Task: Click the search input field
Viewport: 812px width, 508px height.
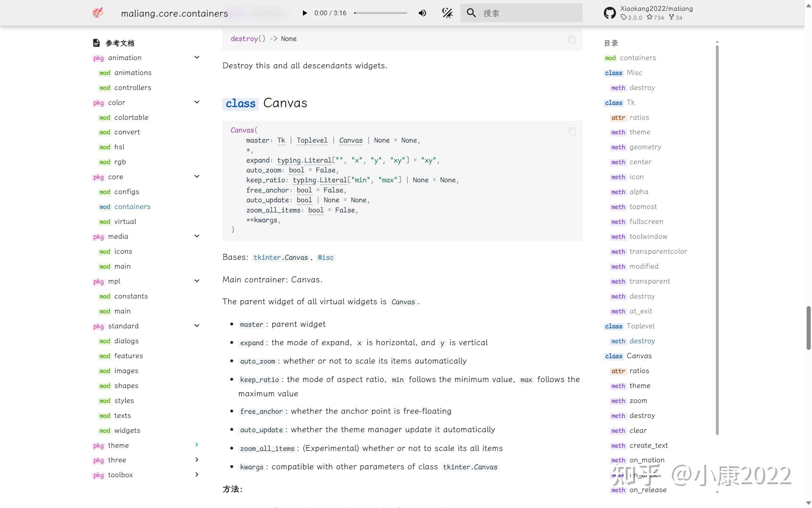Action: point(521,13)
